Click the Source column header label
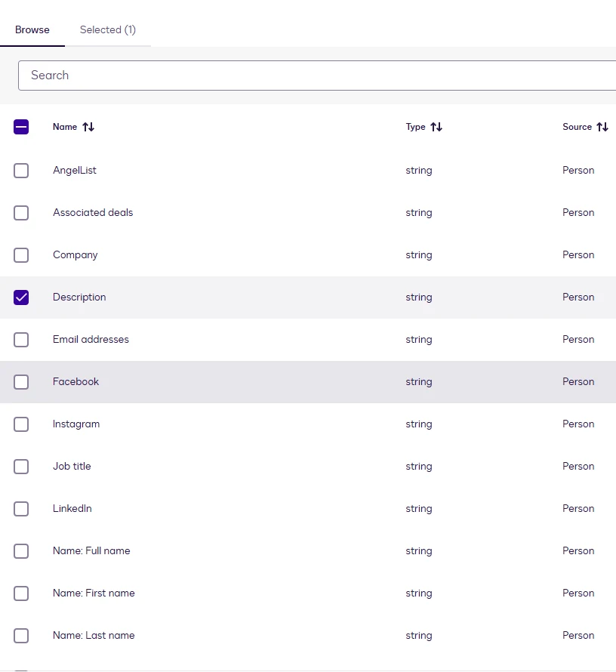The width and height of the screenshot is (616, 672). (x=577, y=127)
